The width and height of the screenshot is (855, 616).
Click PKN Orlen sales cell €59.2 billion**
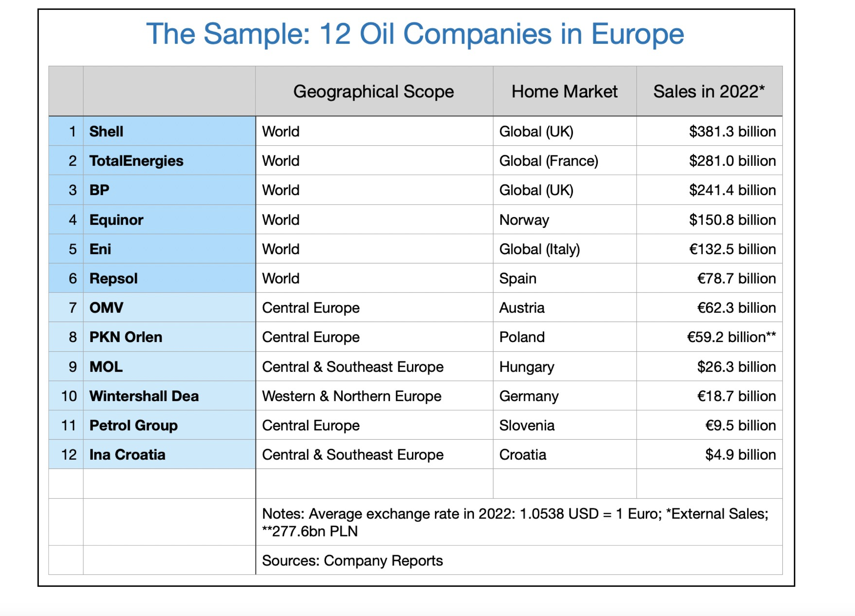point(709,337)
